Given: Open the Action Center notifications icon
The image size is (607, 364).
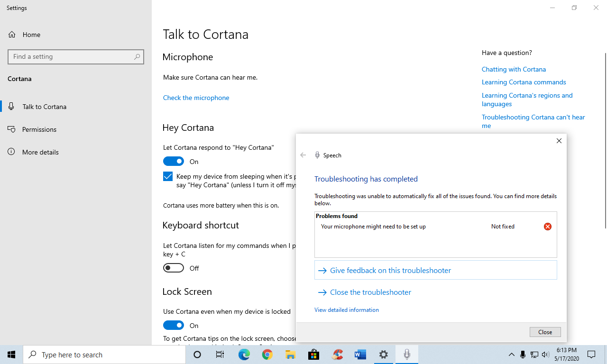Looking at the screenshot, I should tap(591, 355).
